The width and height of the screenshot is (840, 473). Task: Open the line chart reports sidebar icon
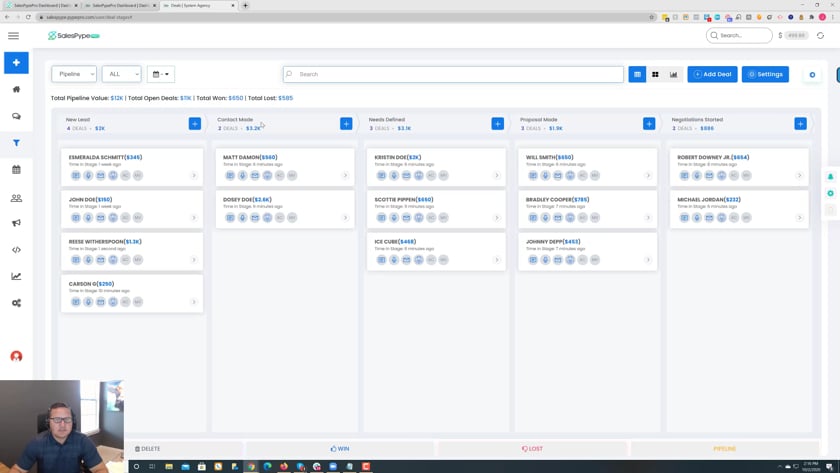(x=16, y=276)
